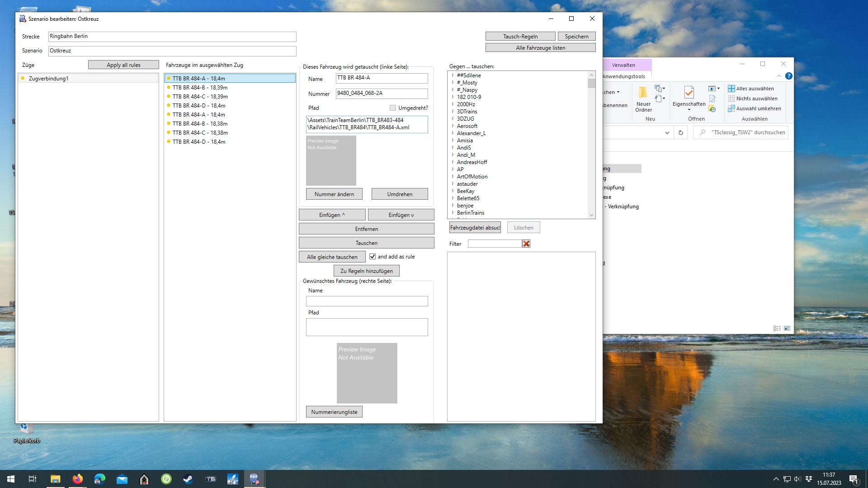
Task: Click the Explorer help question mark icon
Action: tap(788, 76)
